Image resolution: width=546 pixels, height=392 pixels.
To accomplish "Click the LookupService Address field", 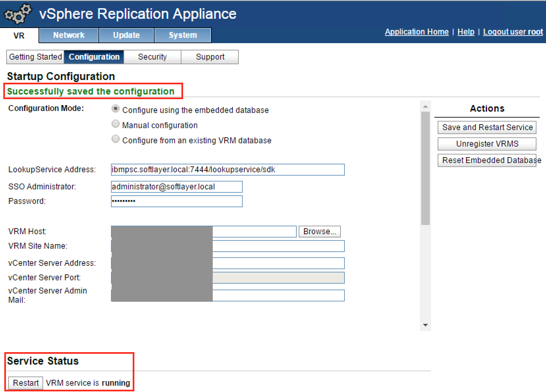I will click(227, 169).
